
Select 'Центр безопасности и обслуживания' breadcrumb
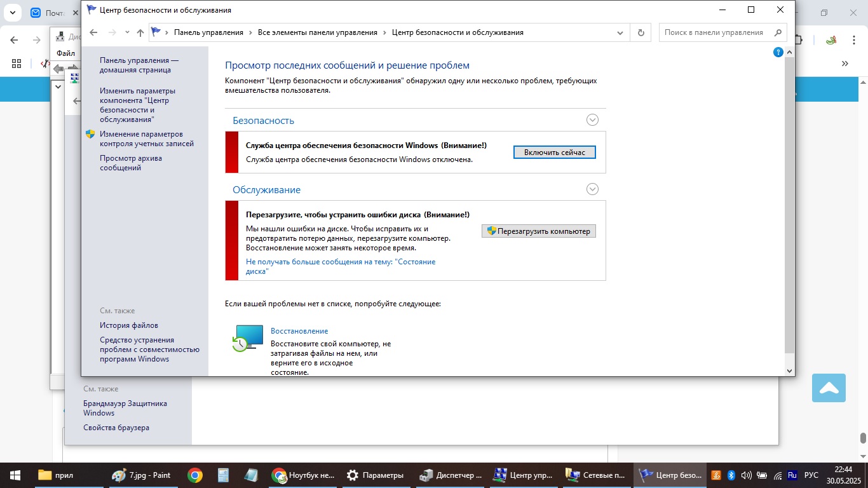tap(458, 32)
